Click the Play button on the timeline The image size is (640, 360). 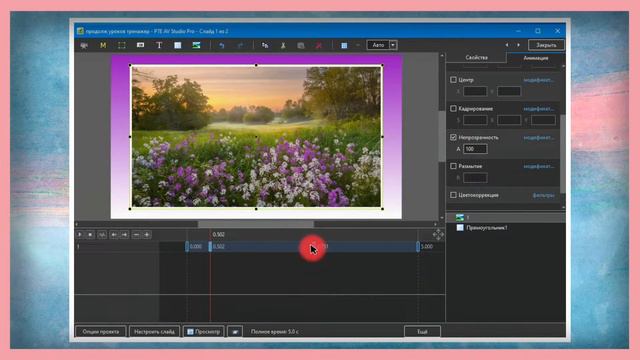(x=80, y=235)
